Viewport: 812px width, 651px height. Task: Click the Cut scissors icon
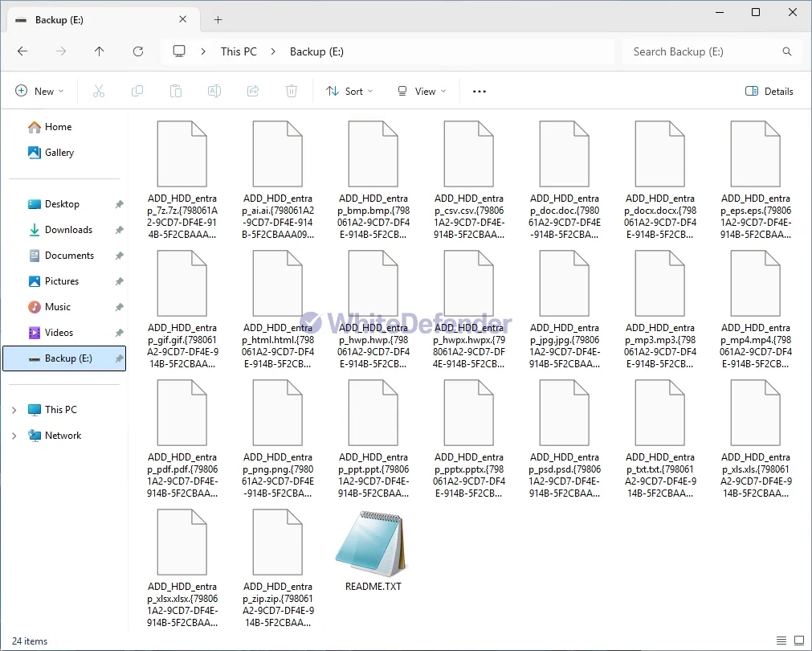pos(99,92)
